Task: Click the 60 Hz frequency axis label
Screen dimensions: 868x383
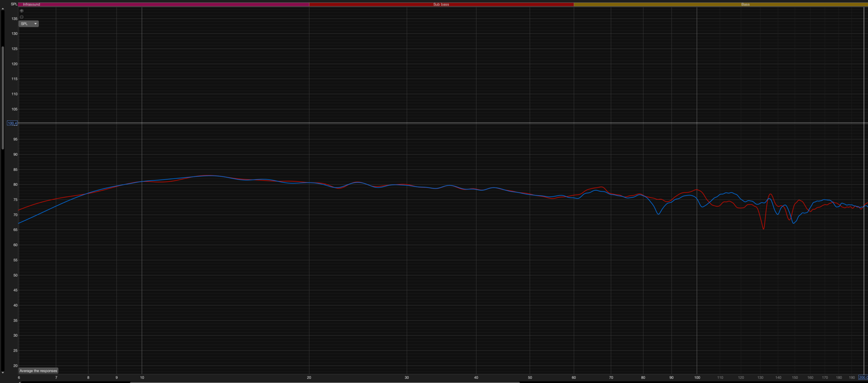Action: coord(573,377)
